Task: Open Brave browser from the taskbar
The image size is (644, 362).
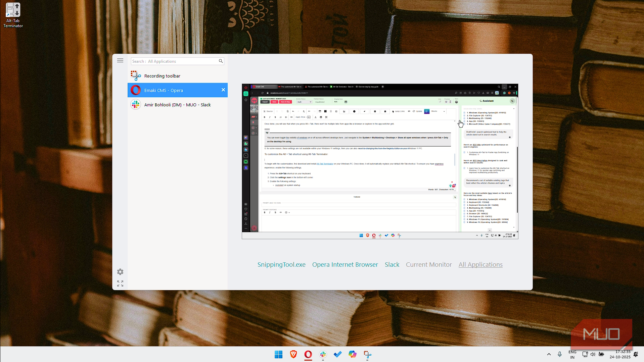Action: pyautogui.click(x=293, y=354)
